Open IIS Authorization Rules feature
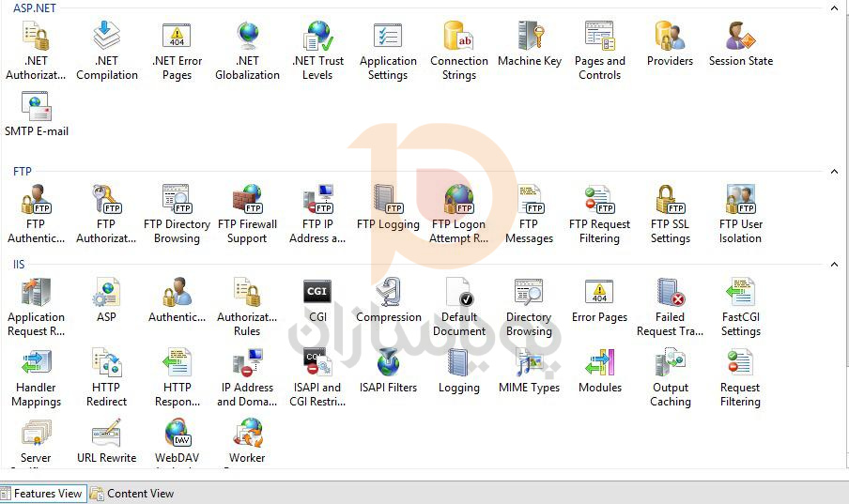Viewport: 849px width, 504px height. (x=247, y=308)
